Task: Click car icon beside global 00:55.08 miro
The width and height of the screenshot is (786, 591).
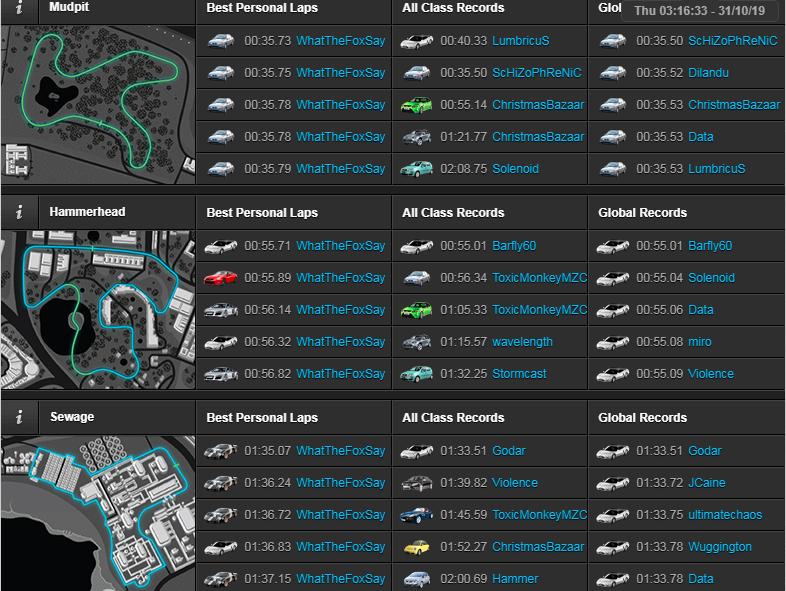Action: 613,342
